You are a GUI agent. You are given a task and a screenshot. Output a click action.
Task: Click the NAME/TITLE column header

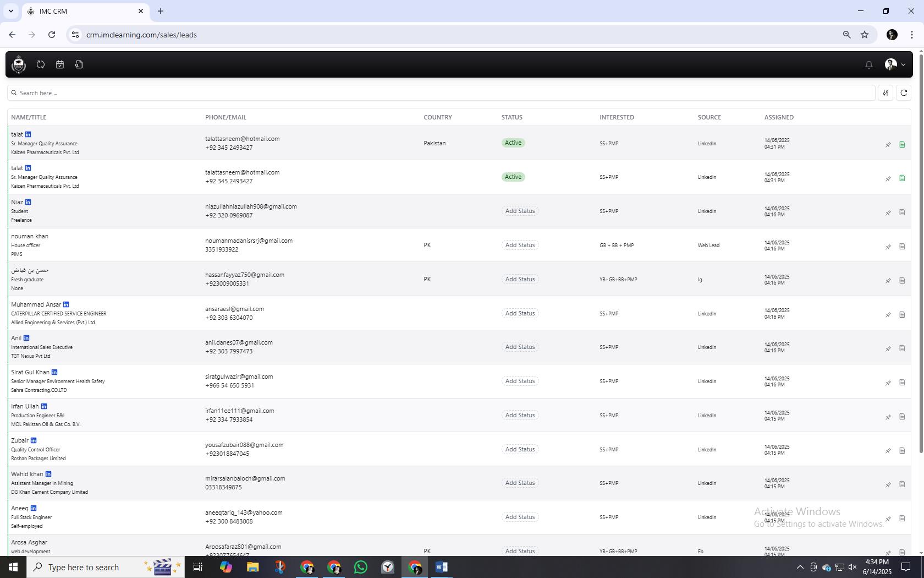29,117
